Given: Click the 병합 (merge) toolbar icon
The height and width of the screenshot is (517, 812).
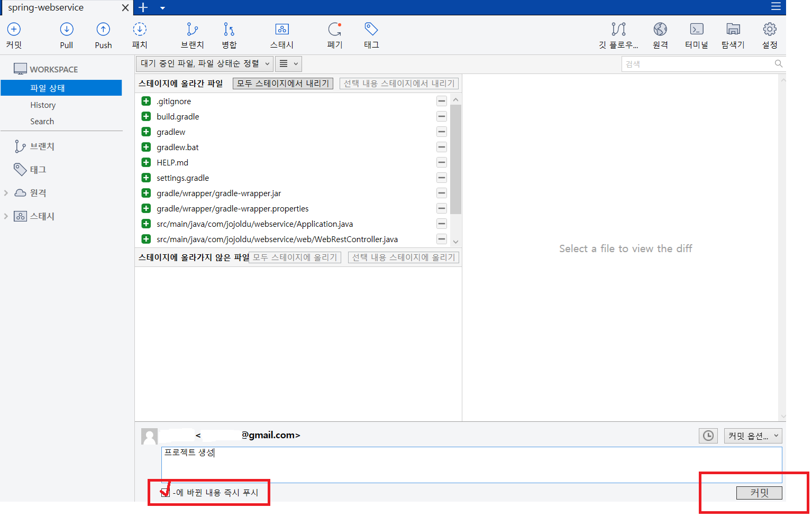Looking at the screenshot, I should [229, 35].
